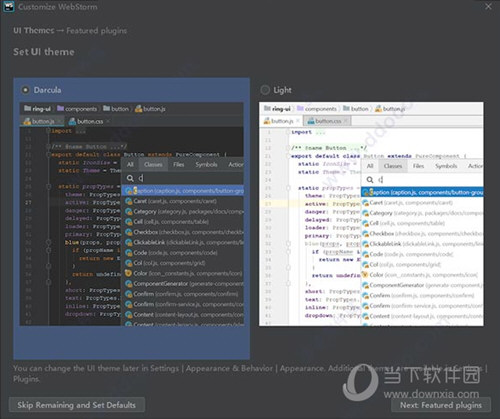Click the Set UI theme heading
The image size is (500, 419).
pyautogui.click(x=44, y=52)
